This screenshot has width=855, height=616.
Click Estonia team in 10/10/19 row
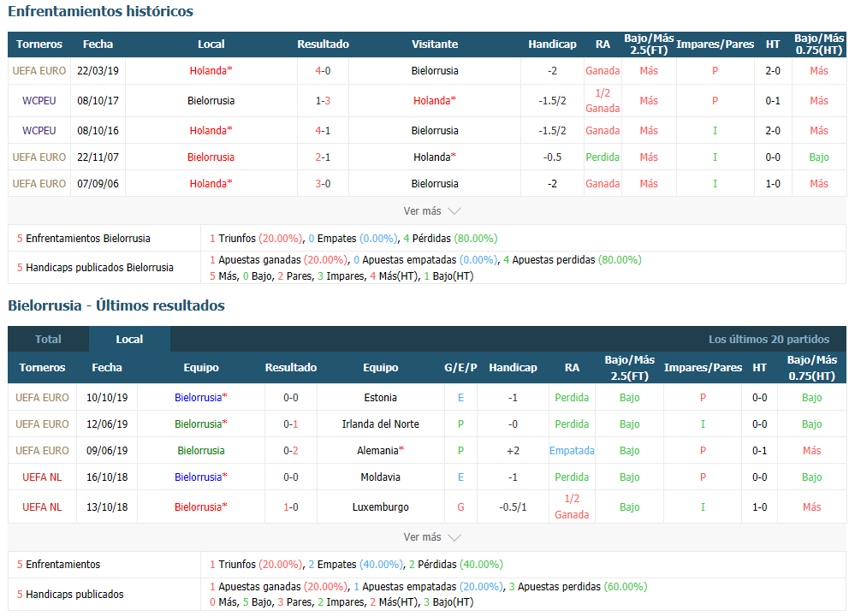tap(381, 397)
